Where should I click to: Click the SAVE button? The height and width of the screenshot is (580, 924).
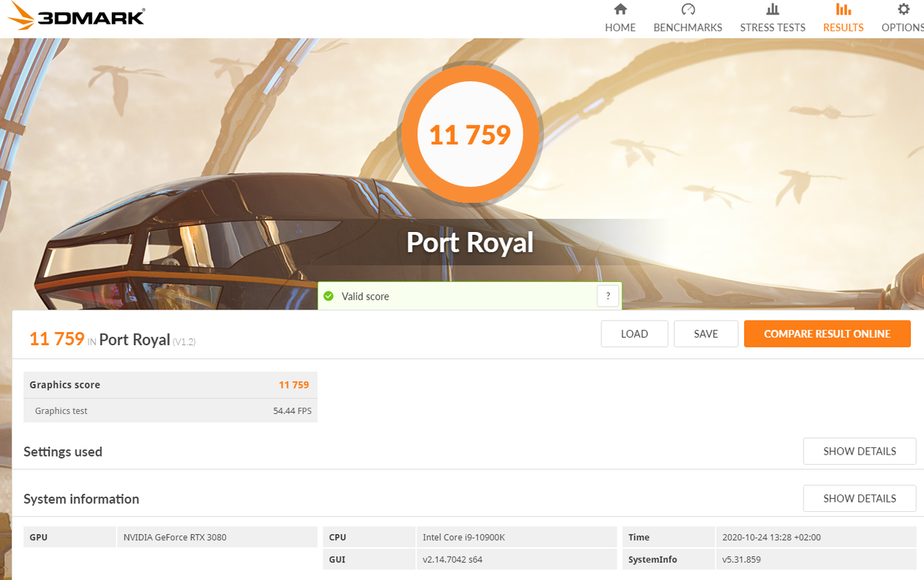[706, 333]
